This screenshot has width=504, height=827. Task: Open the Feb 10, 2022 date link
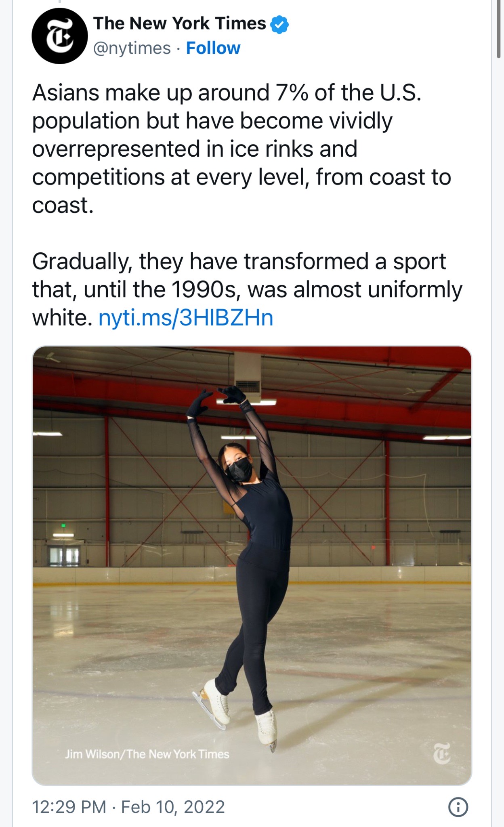173,807
